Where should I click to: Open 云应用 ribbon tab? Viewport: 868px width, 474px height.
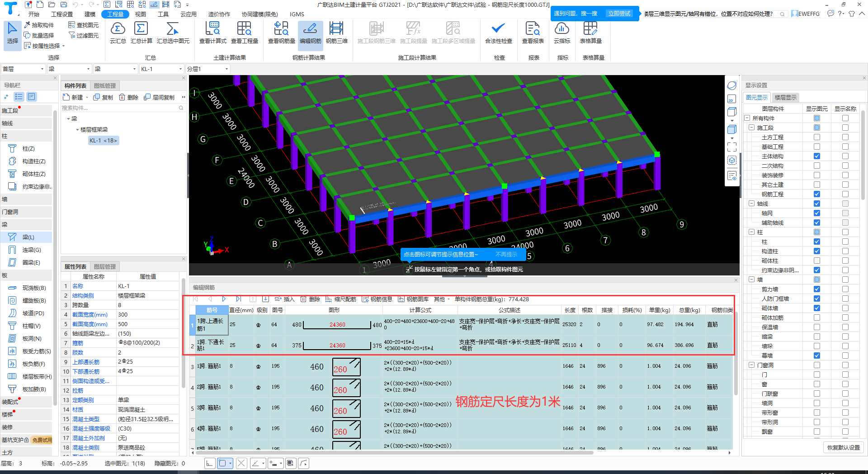click(189, 14)
